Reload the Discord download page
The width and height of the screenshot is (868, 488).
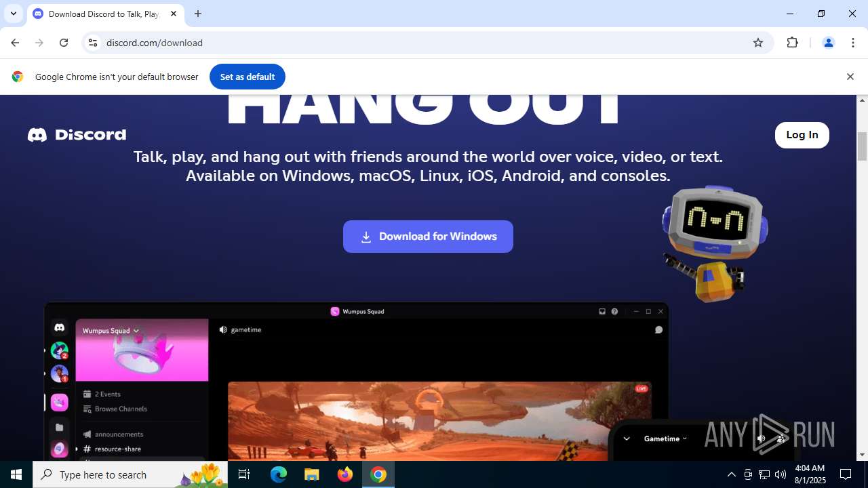64,43
